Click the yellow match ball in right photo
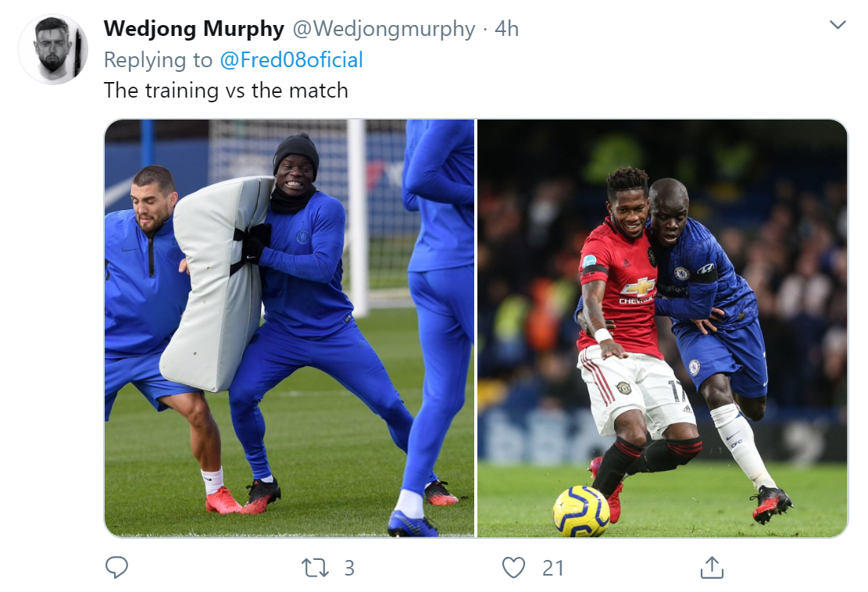 (581, 512)
